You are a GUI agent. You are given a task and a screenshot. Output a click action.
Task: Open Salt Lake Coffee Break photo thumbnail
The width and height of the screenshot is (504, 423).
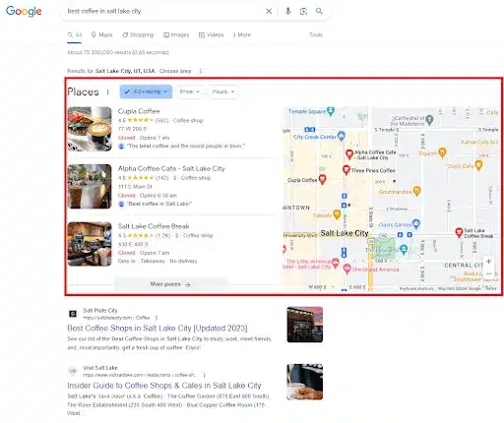click(x=90, y=244)
